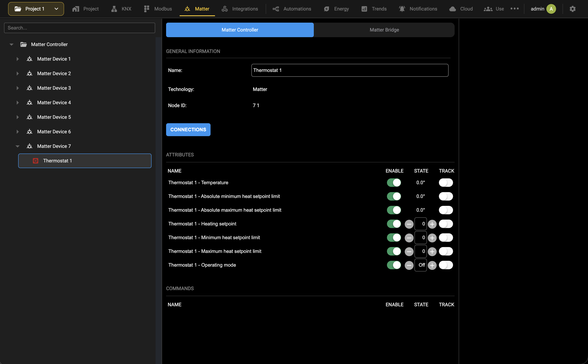Disable the Operating mode attribute
Image resolution: width=588 pixels, height=364 pixels.
[394, 265]
